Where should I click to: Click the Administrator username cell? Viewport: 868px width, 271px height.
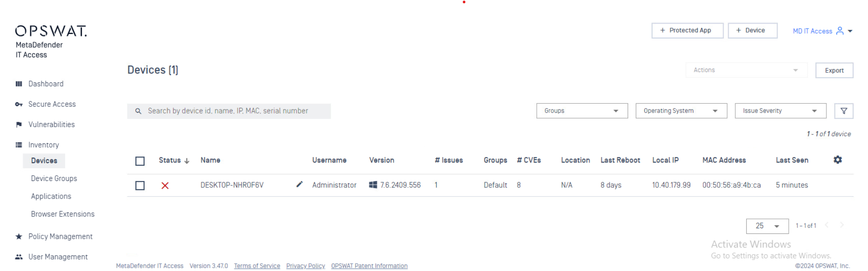click(x=334, y=185)
